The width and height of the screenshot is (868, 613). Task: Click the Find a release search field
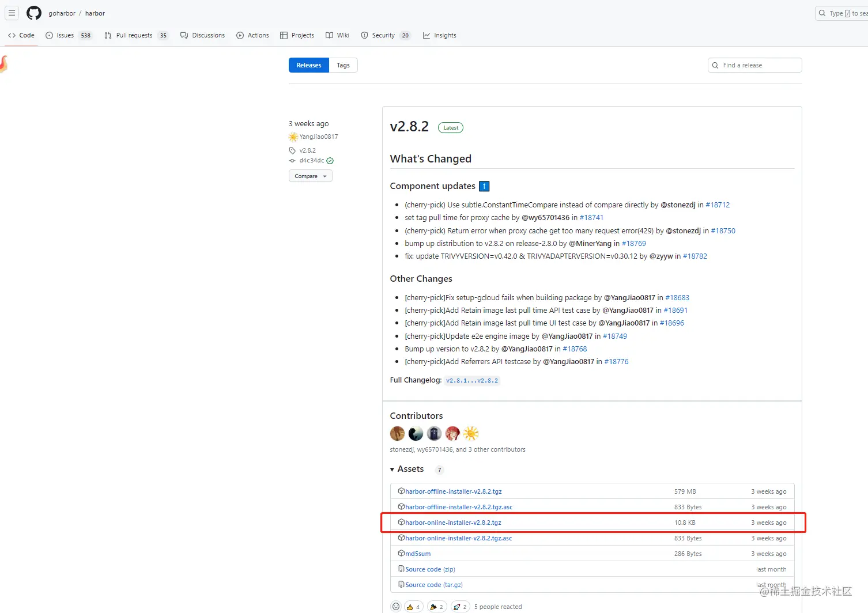[755, 65]
